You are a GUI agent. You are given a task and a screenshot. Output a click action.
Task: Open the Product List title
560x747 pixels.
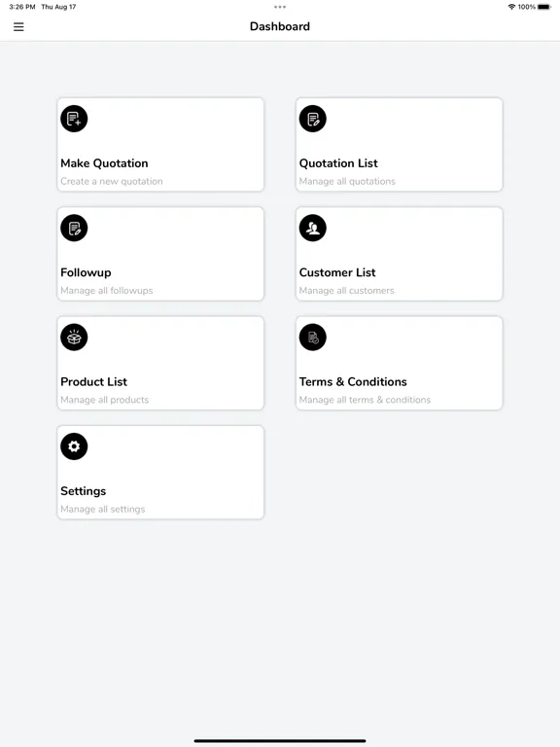(x=93, y=381)
